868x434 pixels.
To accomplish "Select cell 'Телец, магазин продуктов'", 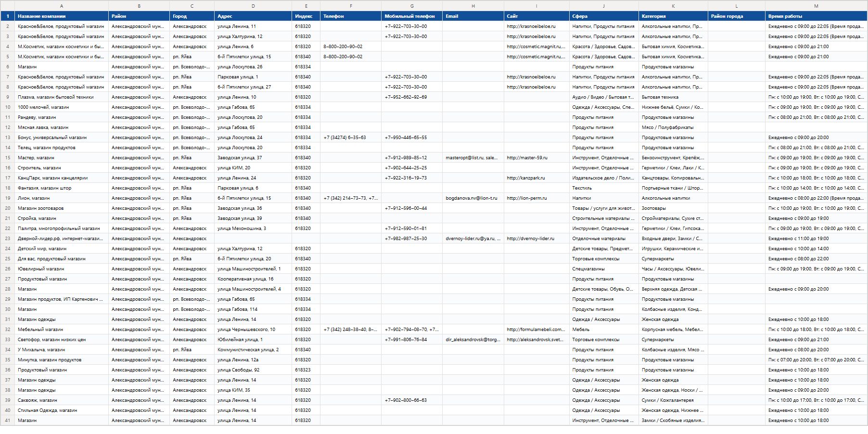I will [x=62, y=148].
